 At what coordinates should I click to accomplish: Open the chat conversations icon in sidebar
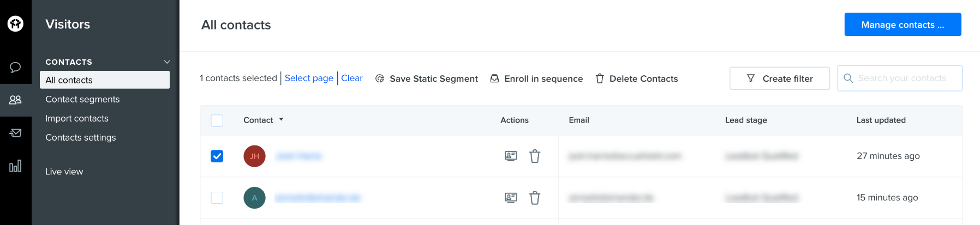[15, 67]
